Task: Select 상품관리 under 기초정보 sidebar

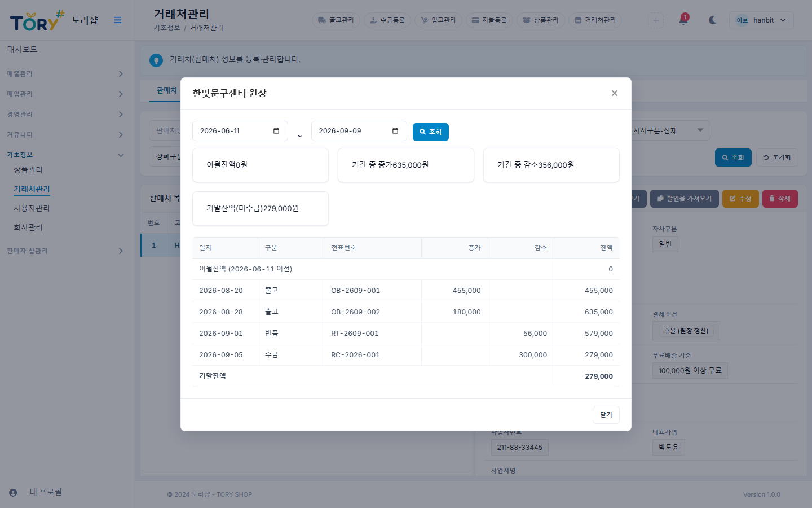Action: (28, 170)
